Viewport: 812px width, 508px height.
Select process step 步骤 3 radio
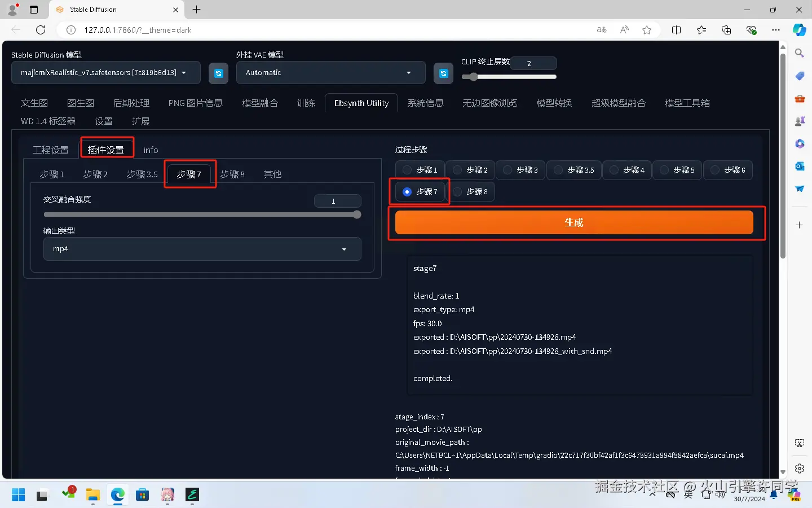point(520,170)
